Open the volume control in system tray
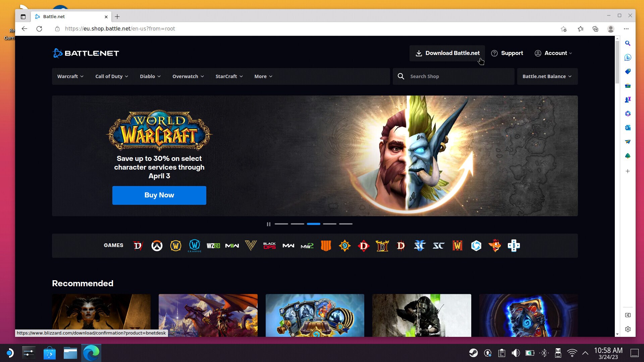 point(516,353)
